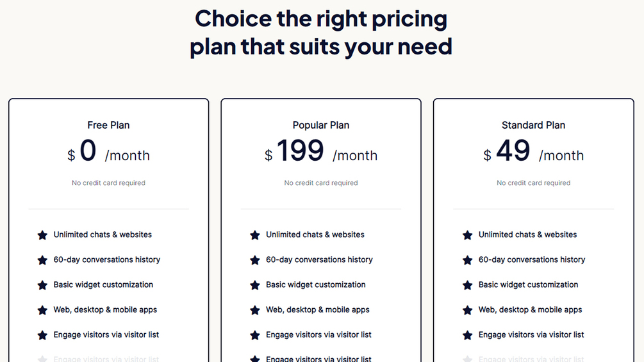
Task: Click star icon beside Free Plan Unlimited chats
Action: click(x=42, y=235)
